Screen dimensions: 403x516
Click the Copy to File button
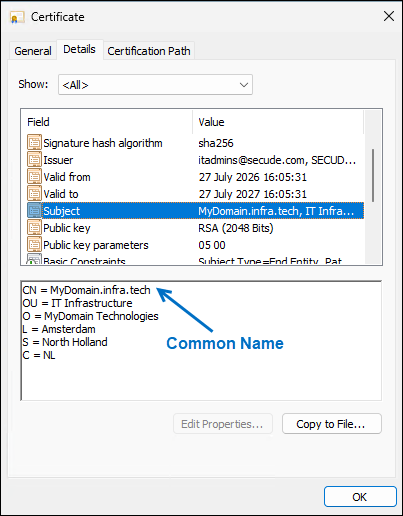(332, 424)
